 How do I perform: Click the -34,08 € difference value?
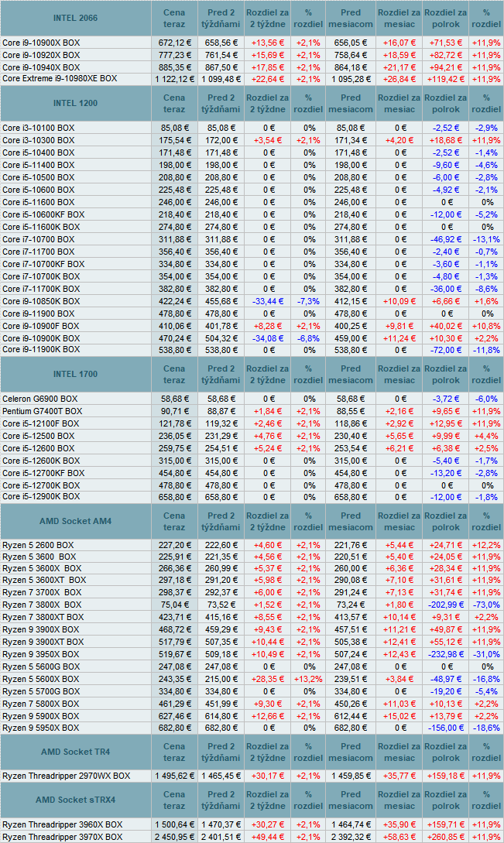point(268,338)
